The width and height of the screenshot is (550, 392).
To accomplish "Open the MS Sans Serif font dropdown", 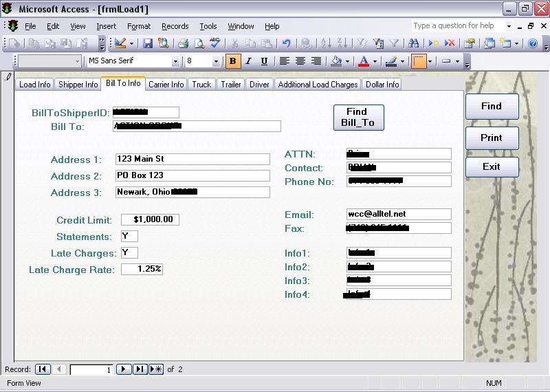I will pyautogui.click(x=175, y=61).
